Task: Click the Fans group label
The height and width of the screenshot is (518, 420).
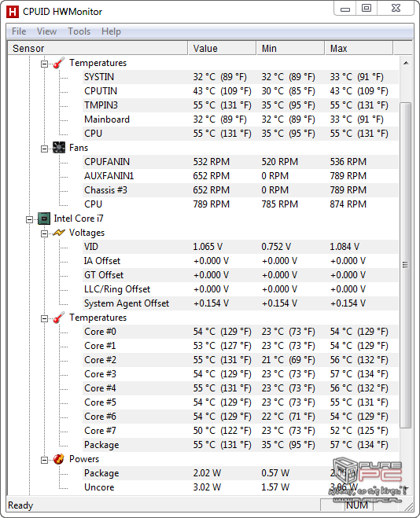Action: coord(79,148)
